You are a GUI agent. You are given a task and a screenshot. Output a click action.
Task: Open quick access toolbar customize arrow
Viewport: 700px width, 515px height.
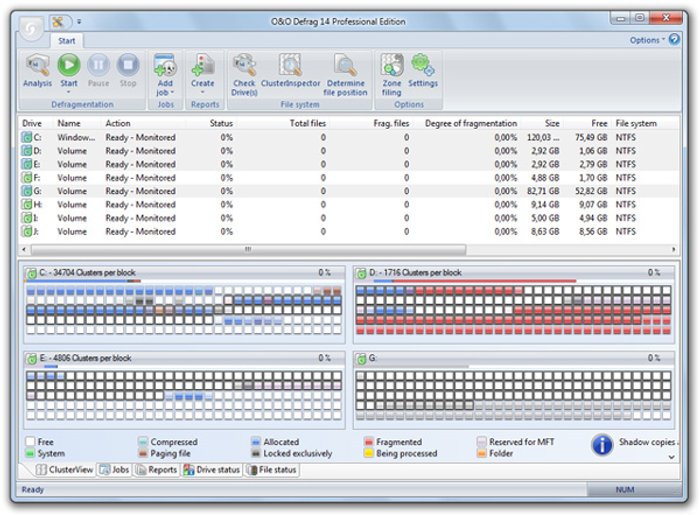tap(79, 21)
